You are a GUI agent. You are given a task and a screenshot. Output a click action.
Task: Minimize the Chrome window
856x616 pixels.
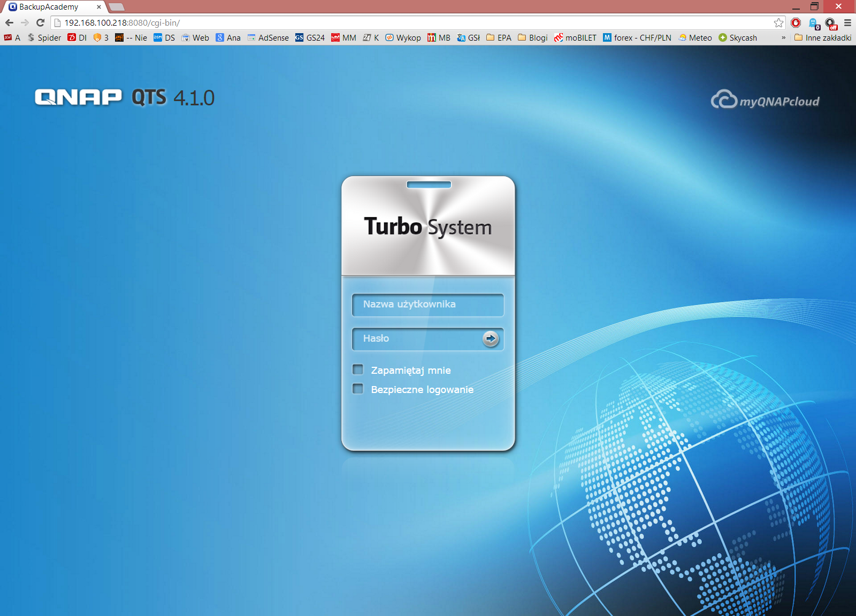pyautogui.click(x=796, y=6)
